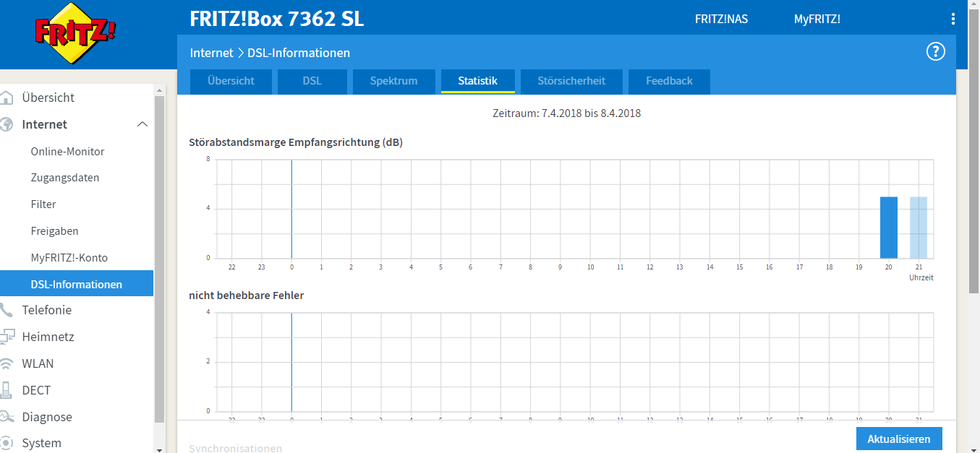Select DSL-Informationen in the sidebar
This screenshot has width=980, height=453.
tap(77, 284)
